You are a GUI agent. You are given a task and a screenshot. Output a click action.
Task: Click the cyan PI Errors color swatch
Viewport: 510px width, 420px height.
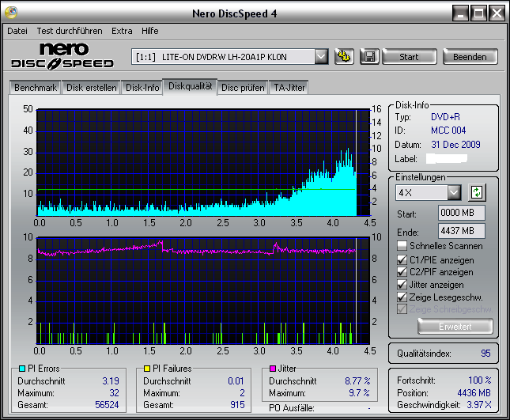(22, 369)
